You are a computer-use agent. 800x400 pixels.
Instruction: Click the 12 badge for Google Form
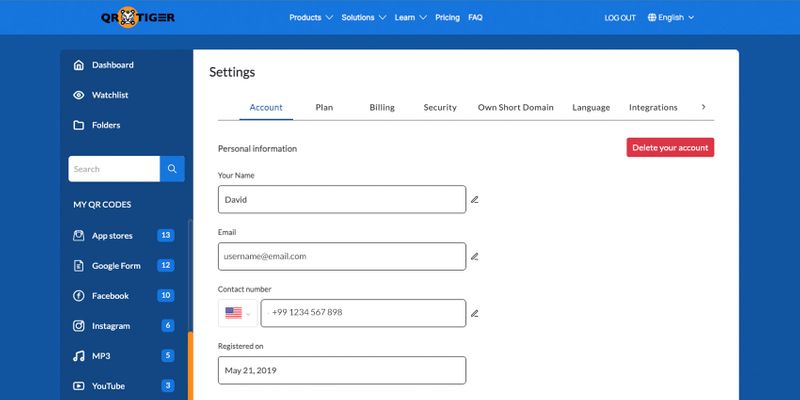[166, 265]
